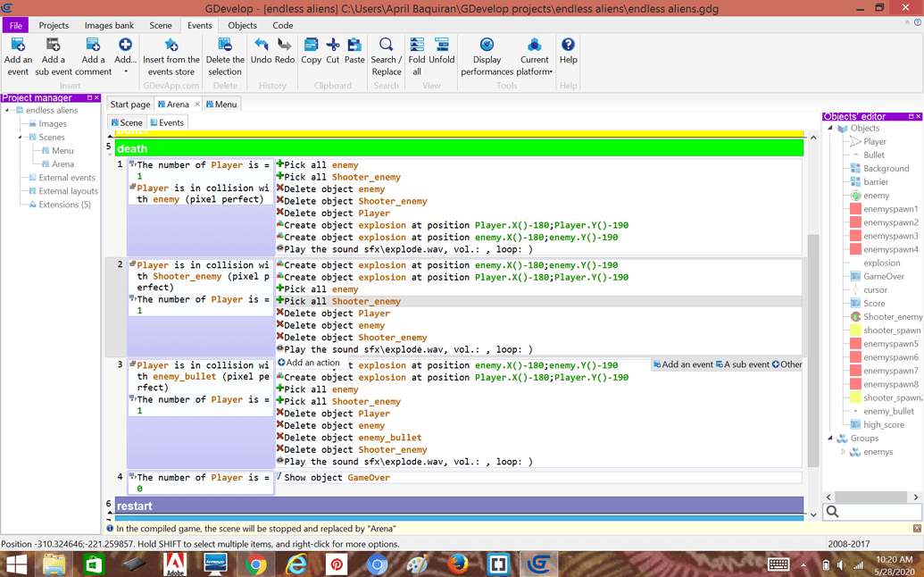Image resolution: width=924 pixels, height=577 pixels.
Task: Open Search / Replace tool
Action: point(386,46)
